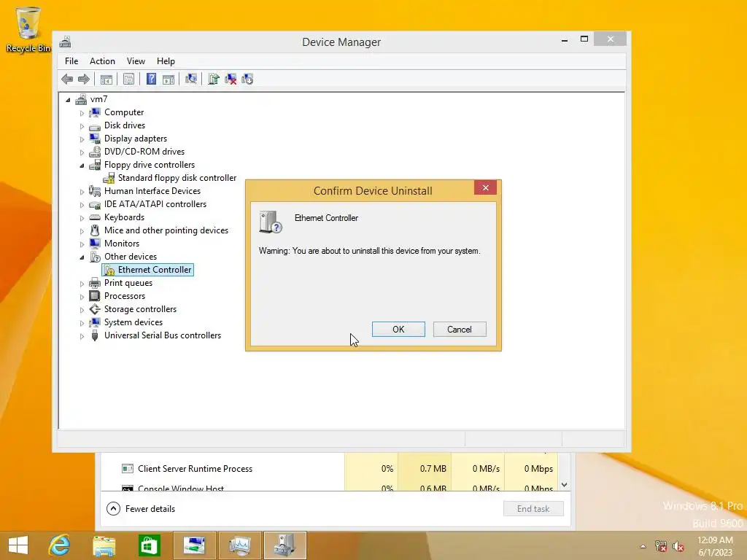Click the Device Manager title bar icon
The width and height of the screenshot is (747, 560).
pyautogui.click(x=65, y=42)
